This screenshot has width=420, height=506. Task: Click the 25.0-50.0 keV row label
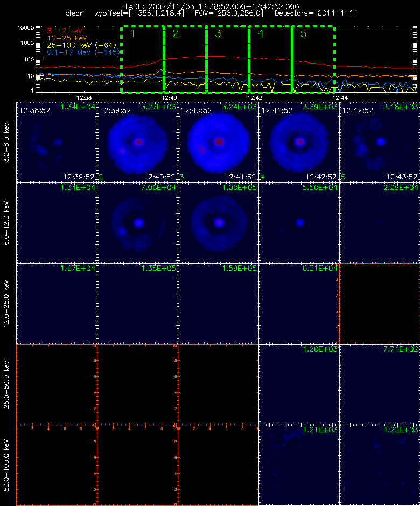point(6,384)
